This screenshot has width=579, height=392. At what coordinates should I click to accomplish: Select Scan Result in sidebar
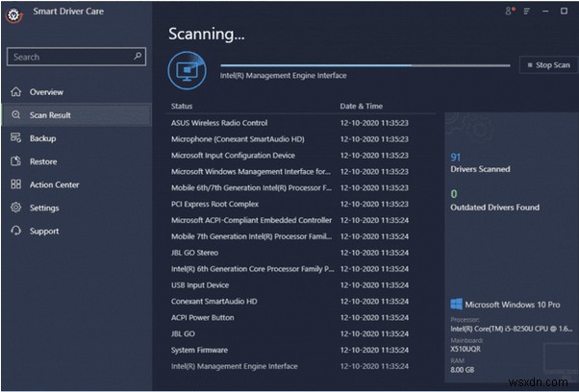[x=76, y=115]
